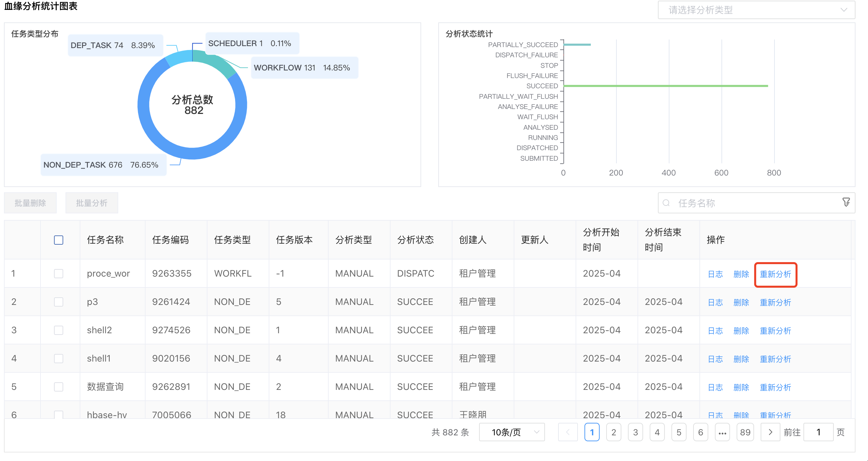The height and width of the screenshot is (461, 868).
Task: Open the 10条/页 page size dropdown
Action: click(x=511, y=432)
